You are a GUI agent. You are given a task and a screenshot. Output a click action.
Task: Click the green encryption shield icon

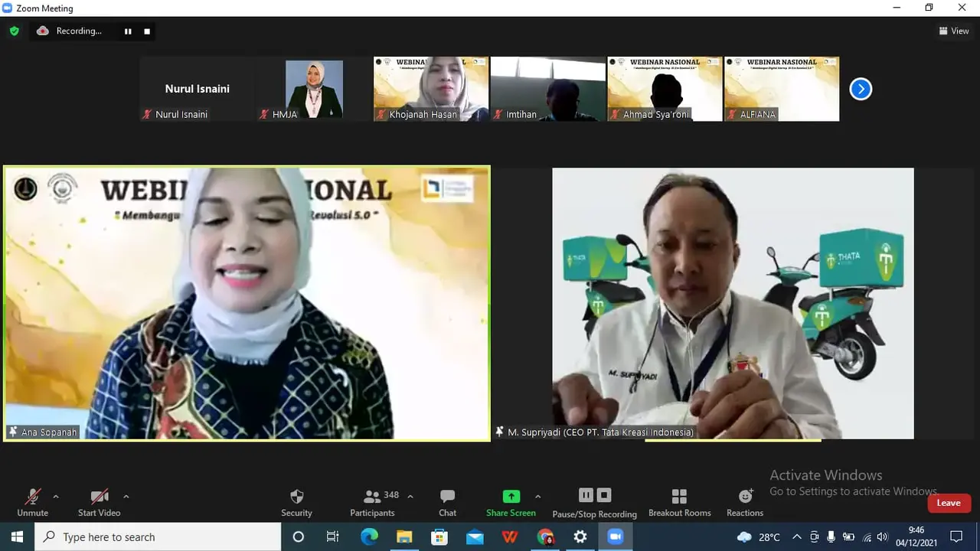(15, 31)
